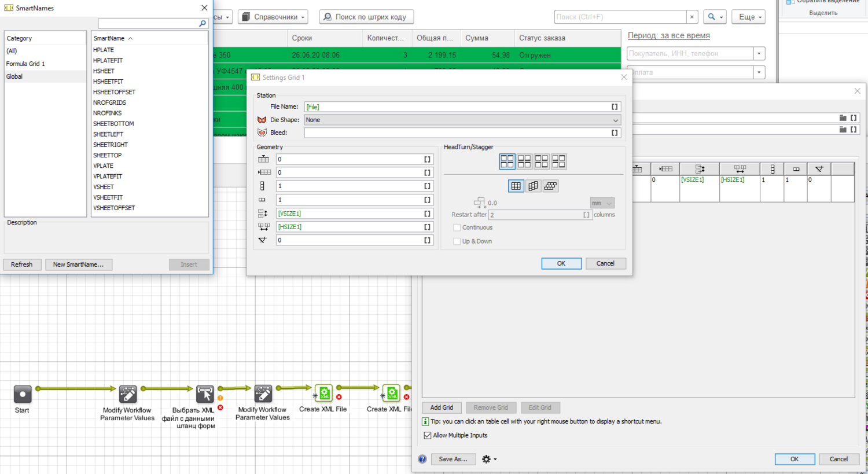Select the Выбрать XML workflow node icon
This screenshot has height=474, width=868.
coord(205,394)
